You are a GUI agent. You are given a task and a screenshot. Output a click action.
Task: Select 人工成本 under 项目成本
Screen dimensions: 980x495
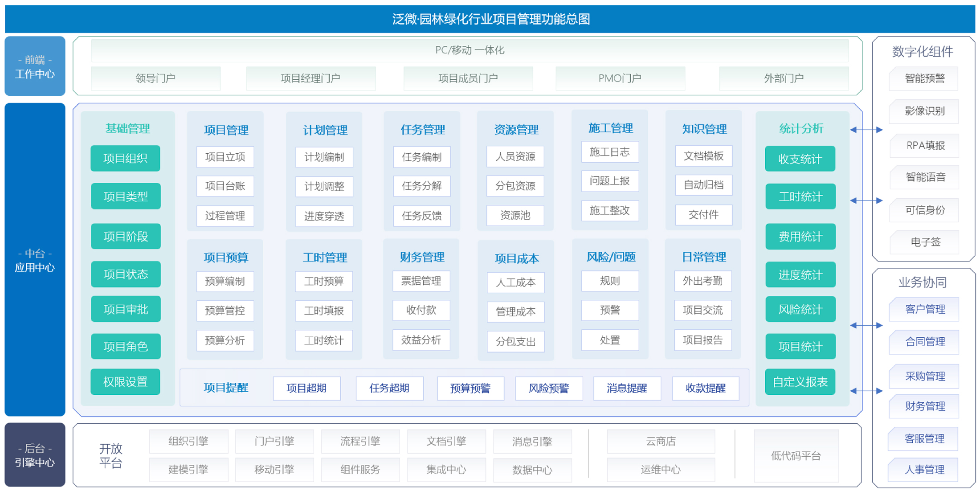click(x=515, y=282)
